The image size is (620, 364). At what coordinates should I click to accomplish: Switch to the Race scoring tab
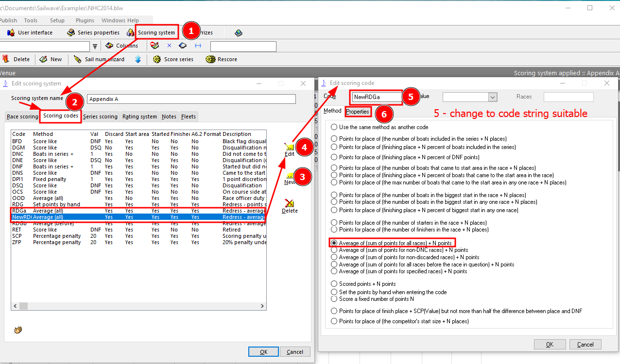(22, 116)
